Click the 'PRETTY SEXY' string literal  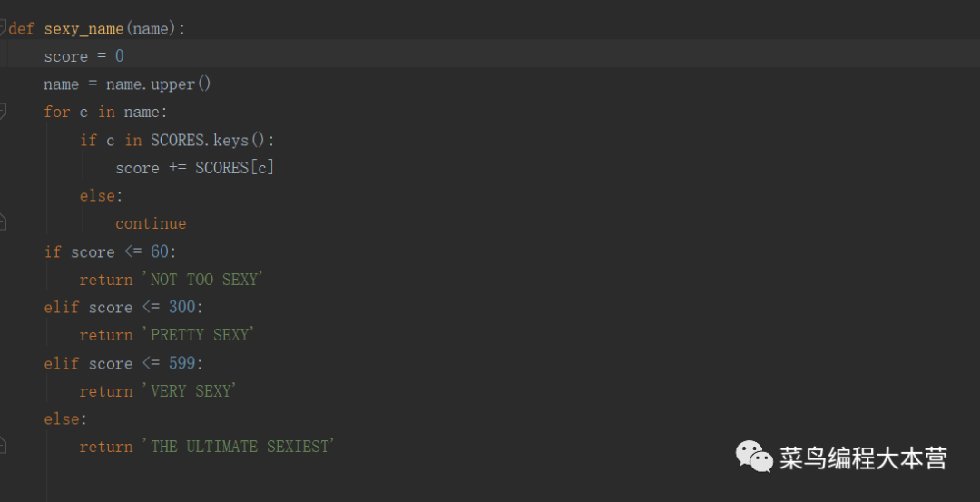point(198,335)
